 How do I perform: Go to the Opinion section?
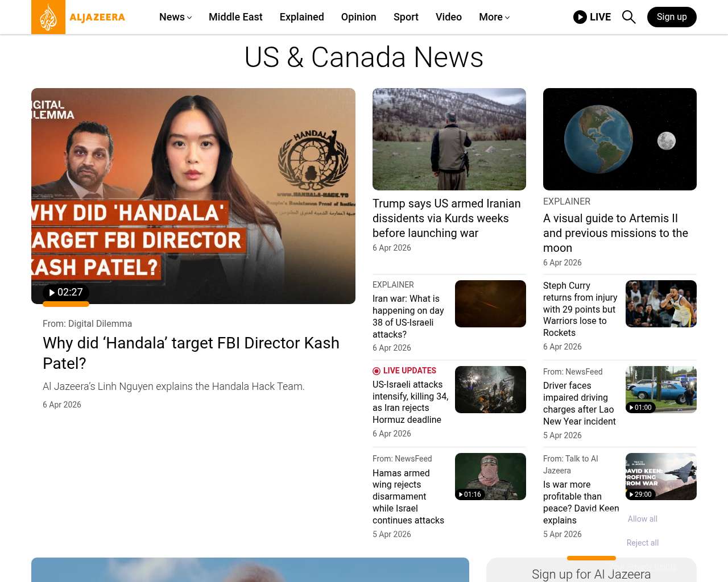(359, 17)
